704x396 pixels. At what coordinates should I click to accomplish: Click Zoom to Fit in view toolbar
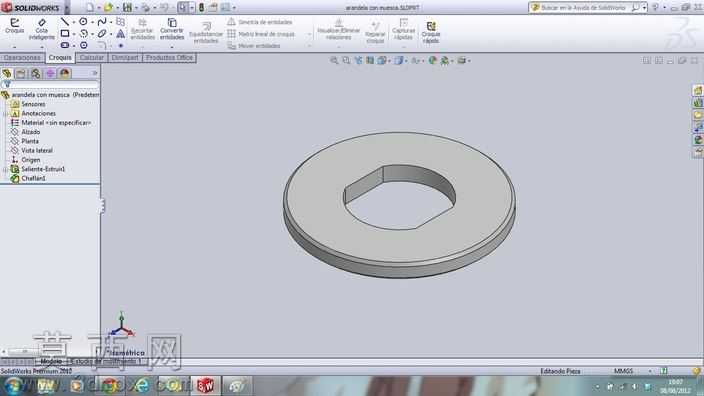click(x=334, y=60)
